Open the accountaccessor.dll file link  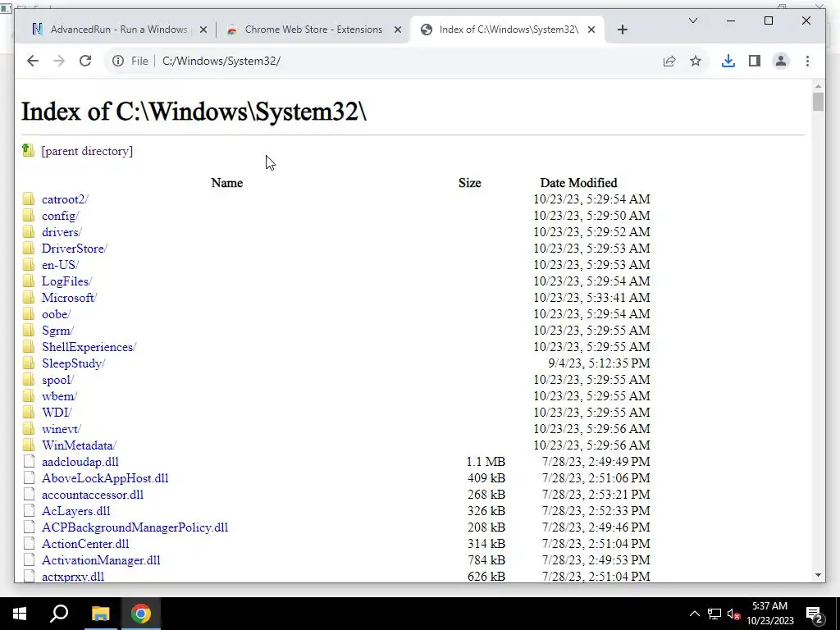click(93, 495)
